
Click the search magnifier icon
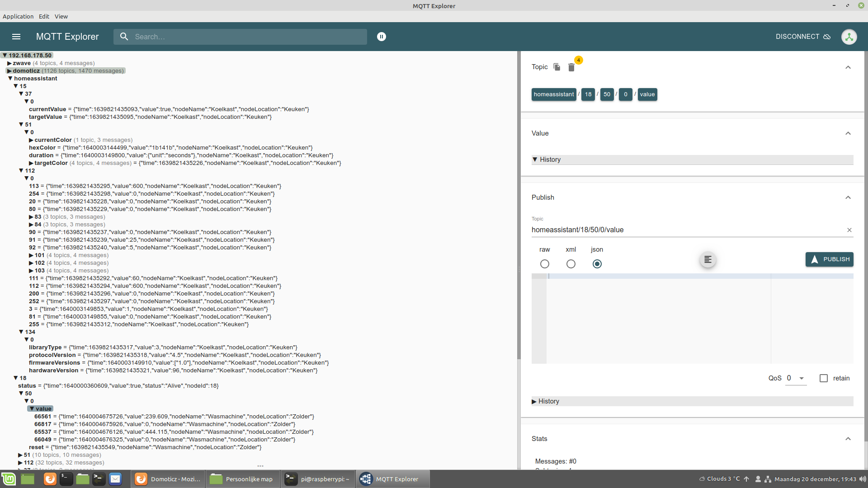tap(124, 37)
